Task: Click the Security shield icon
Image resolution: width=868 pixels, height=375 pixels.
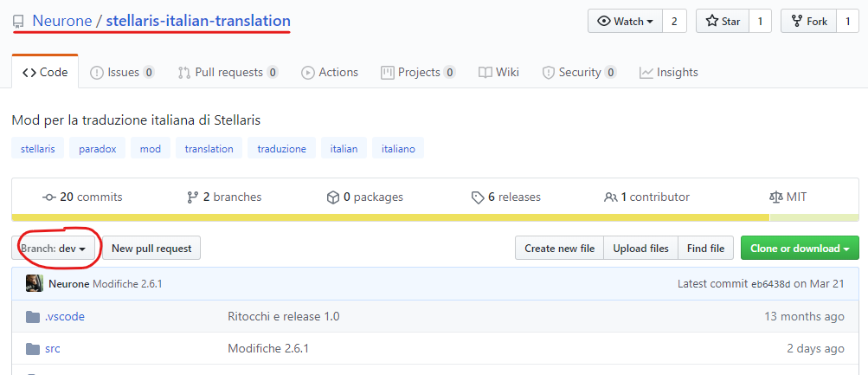Action: click(x=548, y=73)
